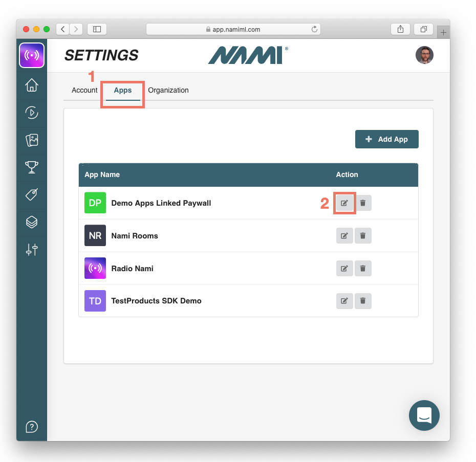Click the Action column header
Image resolution: width=476 pixels, height=462 pixels.
coord(347,174)
